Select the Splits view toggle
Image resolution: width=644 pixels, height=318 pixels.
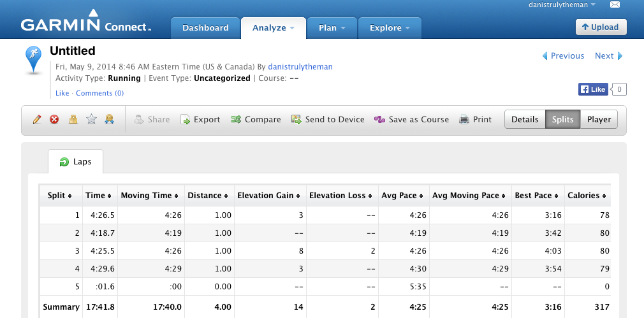(562, 119)
